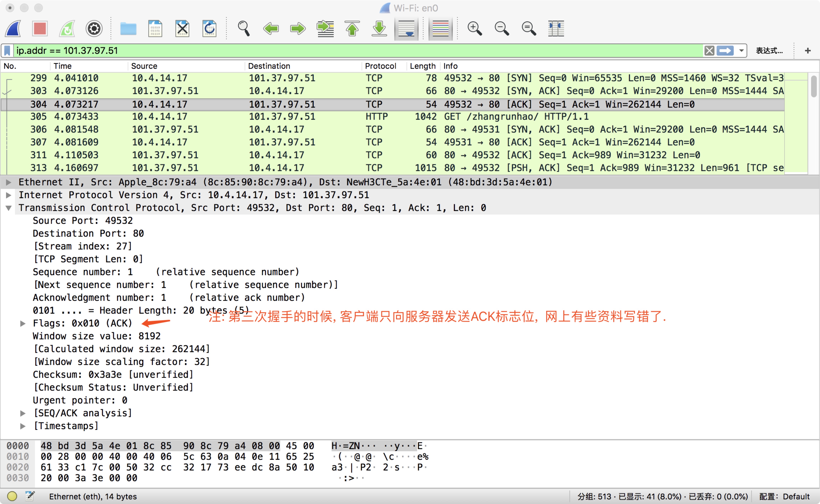The height and width of the screenshot is (504, 820).
Task: Jump to the last packet
Action: 379,29
